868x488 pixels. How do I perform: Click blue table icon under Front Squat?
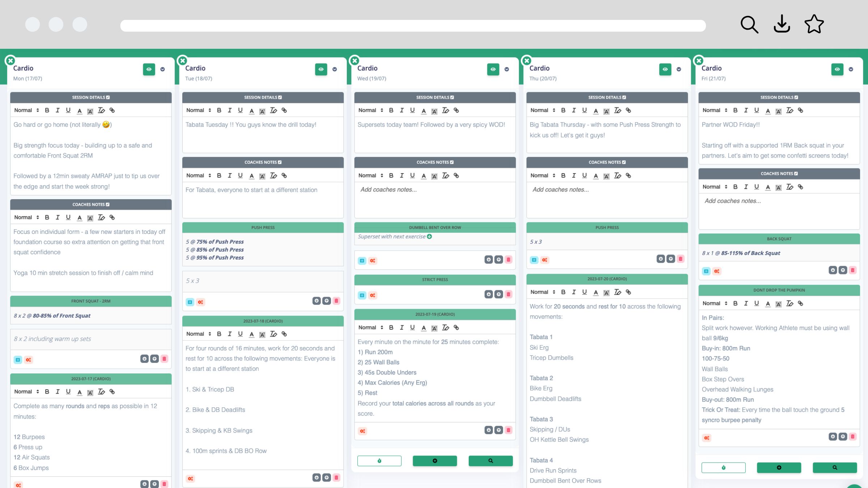(x=18, y=360)
